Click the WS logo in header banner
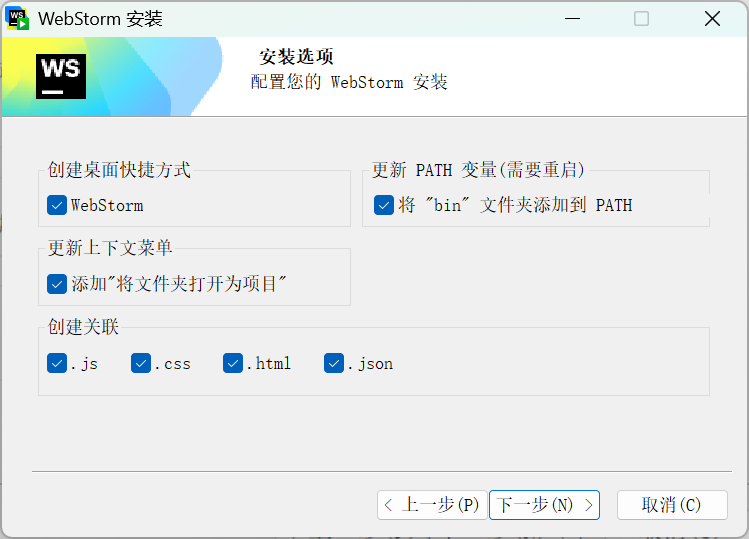This screenshot has width=749, height=539. (61, 76)
